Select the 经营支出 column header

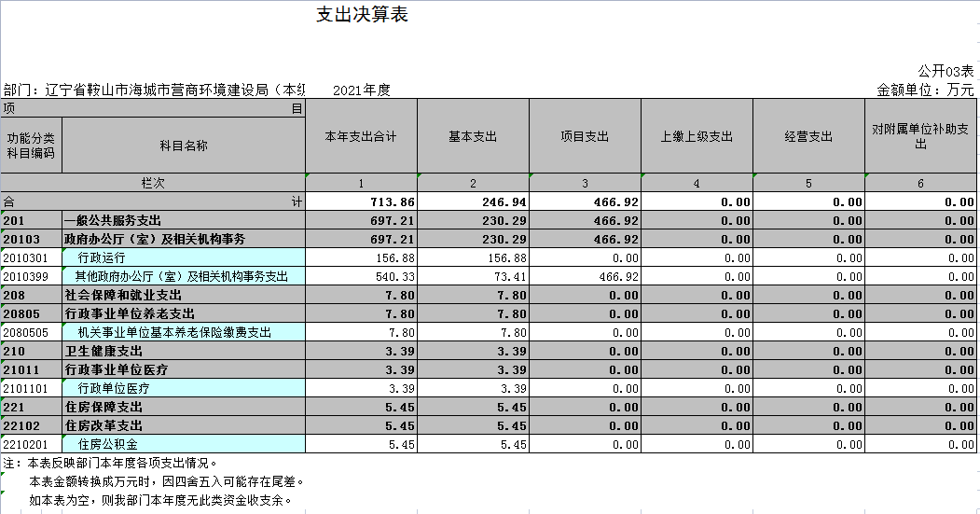(808, 136)
